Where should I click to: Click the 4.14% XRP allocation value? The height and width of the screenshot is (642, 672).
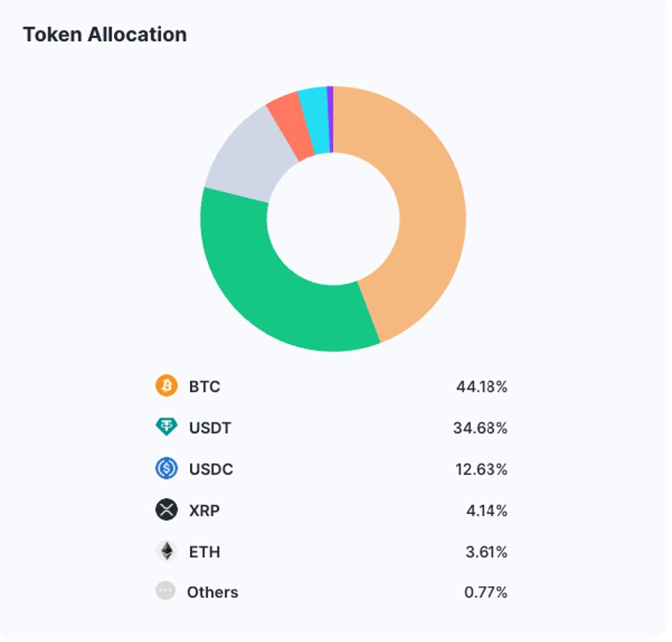click(x=486, y=511)
